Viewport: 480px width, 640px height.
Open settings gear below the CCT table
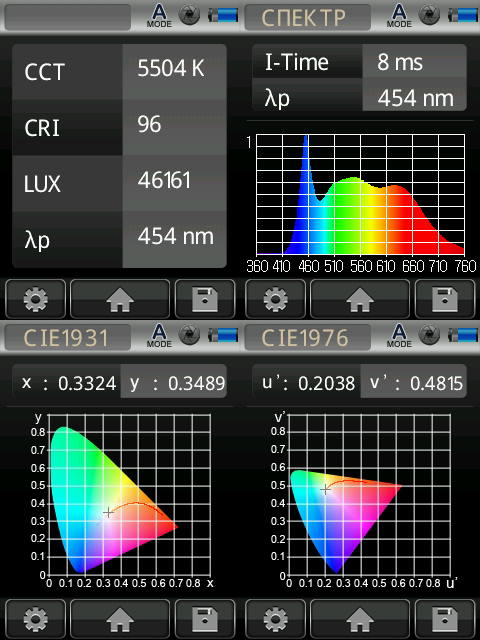click(36, 299)
